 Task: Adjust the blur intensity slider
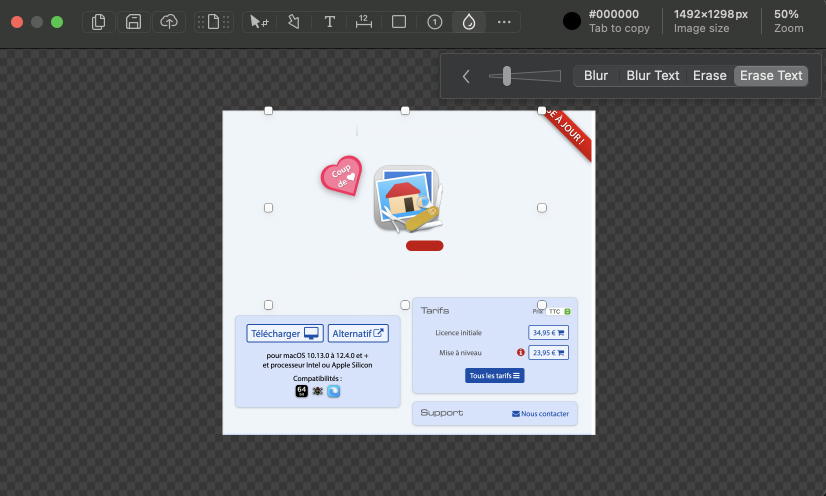pyautogui.click(x=508, y=76)
